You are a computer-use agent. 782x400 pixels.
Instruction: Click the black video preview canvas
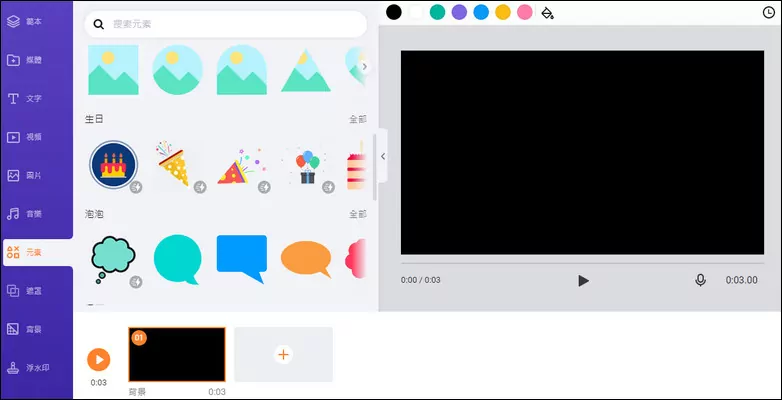582,153
